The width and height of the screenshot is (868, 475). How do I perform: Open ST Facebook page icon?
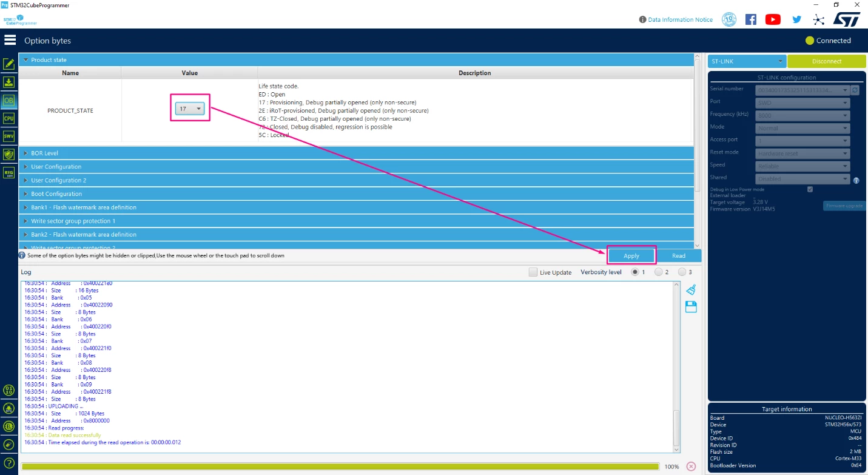coord(751,19)
